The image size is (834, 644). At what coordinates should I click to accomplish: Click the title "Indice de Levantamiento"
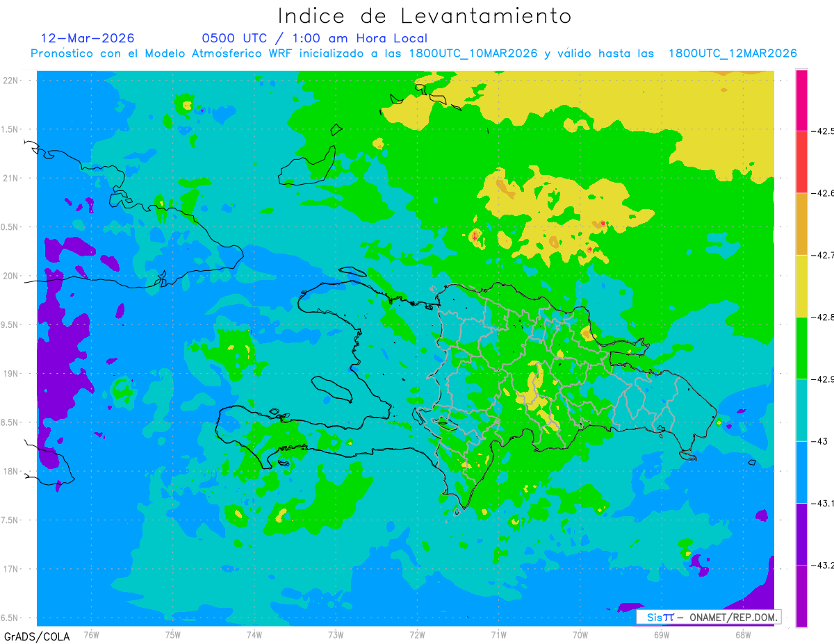click(425, 16)
